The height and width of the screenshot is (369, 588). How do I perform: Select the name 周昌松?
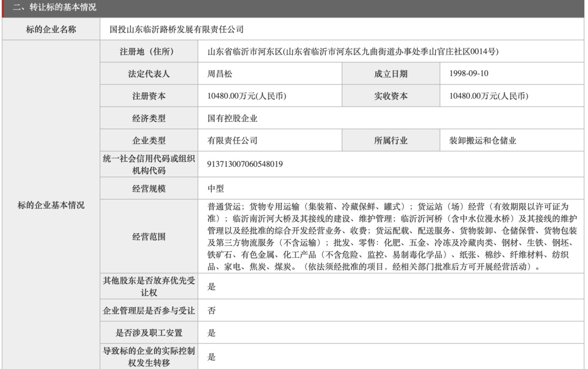point(220,74)
